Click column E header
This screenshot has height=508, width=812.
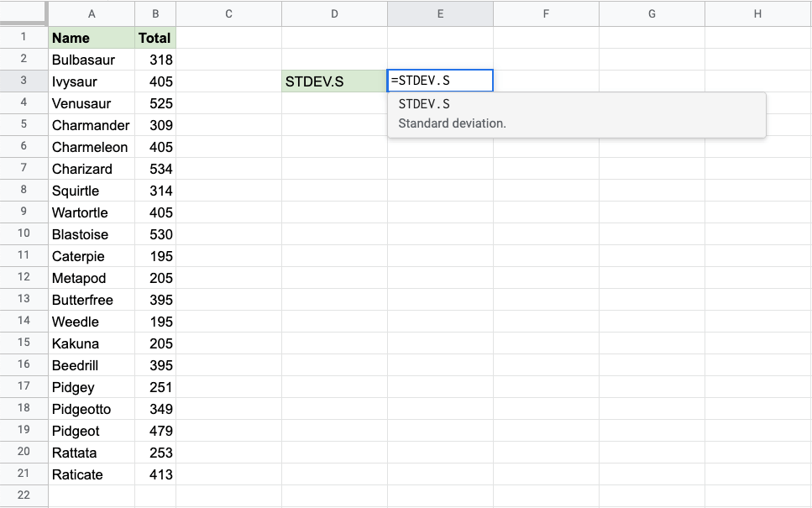(x=440, y=13)
